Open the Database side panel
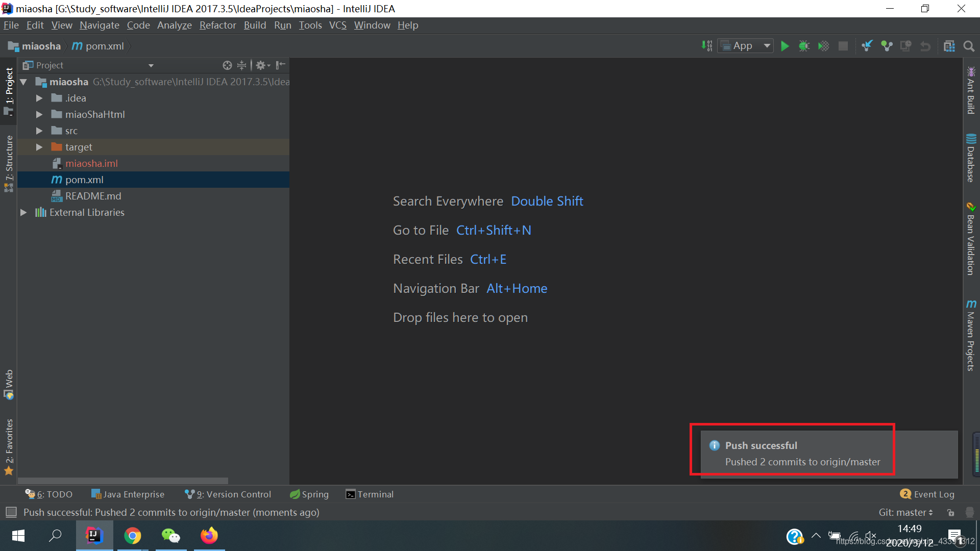 point(971,158)
